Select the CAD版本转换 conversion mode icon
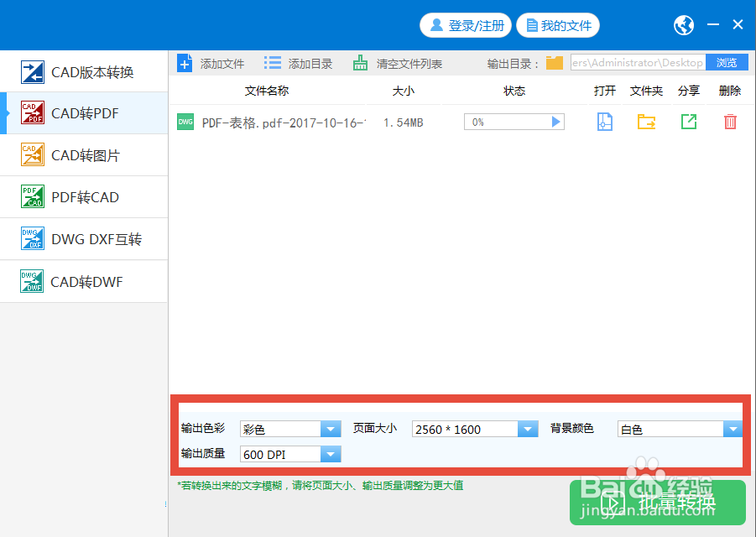Image resolution: width=756 pixels, height=537 pixels. pyautogui.click(x=32, y=71)
